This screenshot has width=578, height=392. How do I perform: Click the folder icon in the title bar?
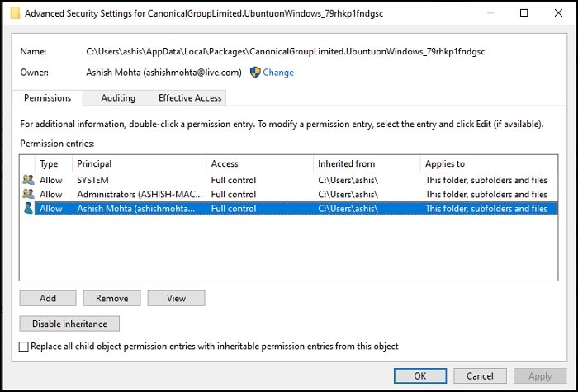15,13
